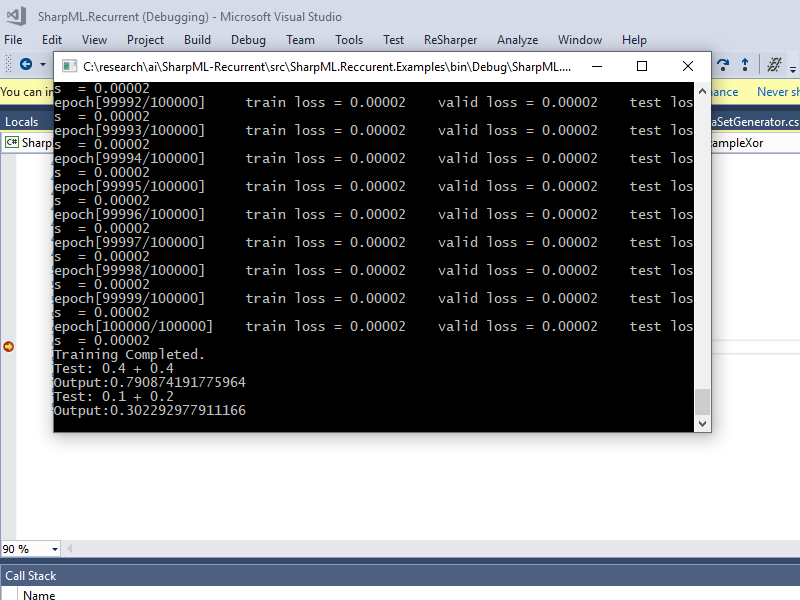Click the C# project icon beside Sharp

[x=12, y=142]
